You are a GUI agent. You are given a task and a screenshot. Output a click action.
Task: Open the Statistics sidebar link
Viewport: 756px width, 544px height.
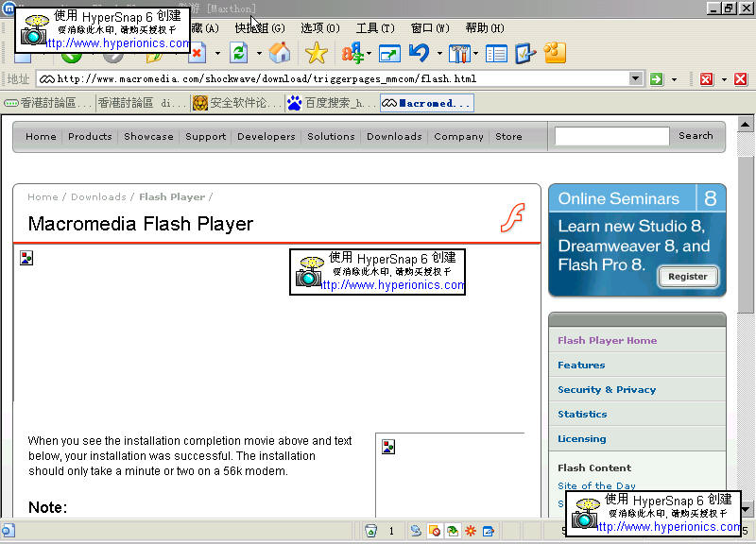click(x=582, y=414)
